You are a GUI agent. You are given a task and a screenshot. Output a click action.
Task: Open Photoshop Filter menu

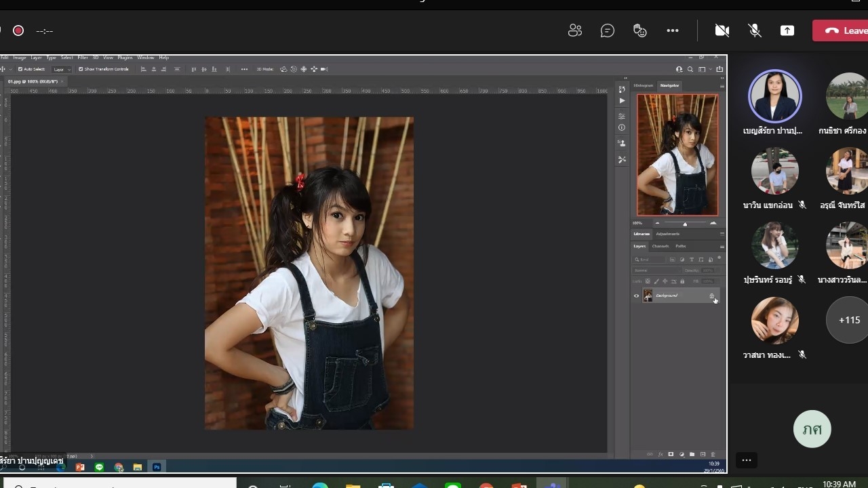[x=83, y=58]
